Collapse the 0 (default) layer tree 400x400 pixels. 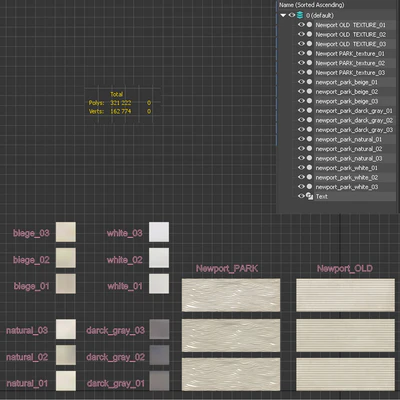tap(283, 15)
